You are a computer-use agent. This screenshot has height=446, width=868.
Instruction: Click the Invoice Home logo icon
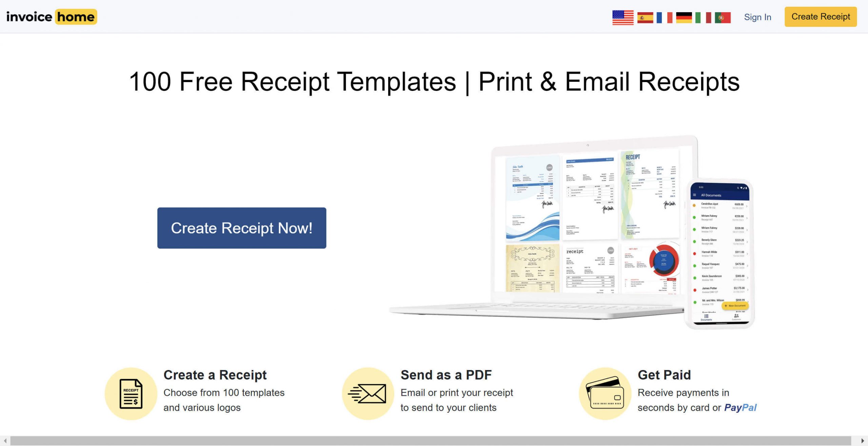[51, 17]
